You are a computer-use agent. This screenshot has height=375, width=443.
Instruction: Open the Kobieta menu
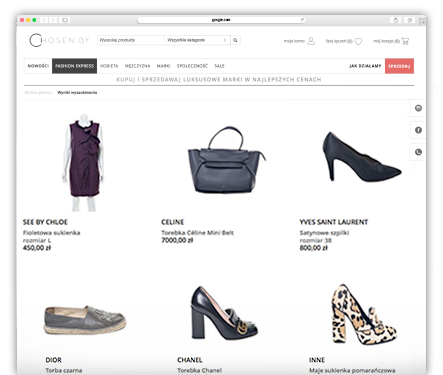109,66
